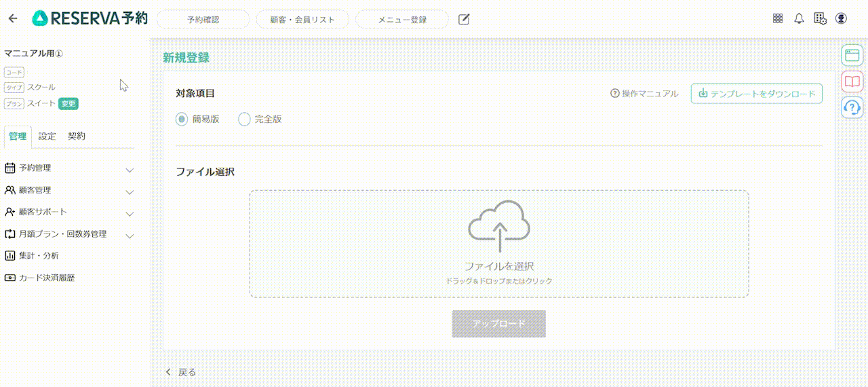
Task: Expand the 顧客サポート chevron
Action: [x=130, y=213]
